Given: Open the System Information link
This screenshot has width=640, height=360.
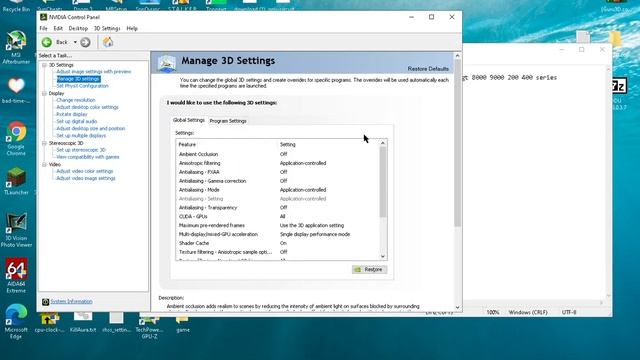Looking at the screenshot, I should tap(71, 302).
